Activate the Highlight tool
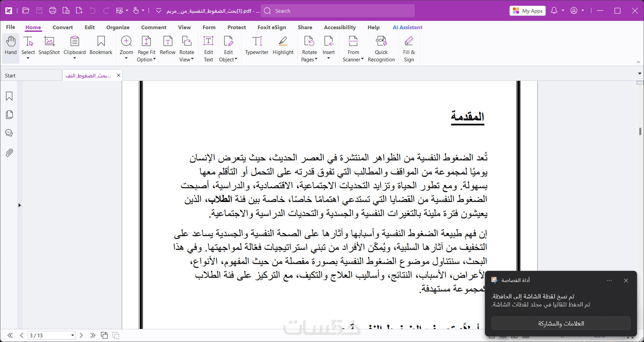The width and height of the screenshot is (644, 342). 283,46
